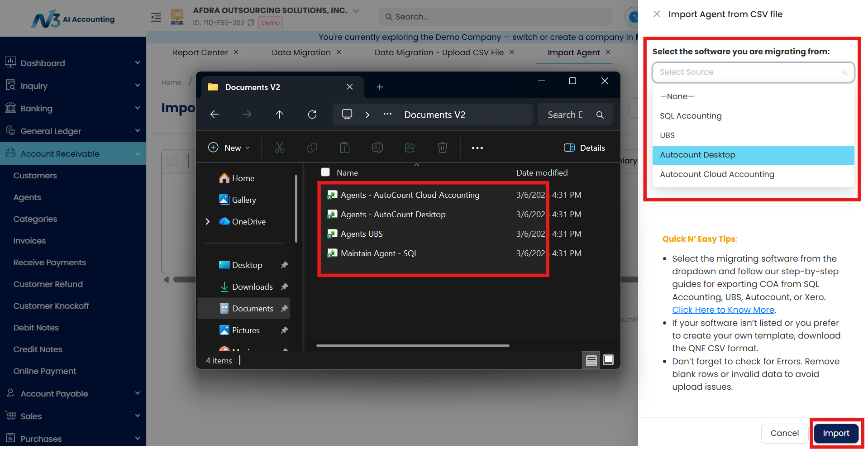868x449 pixels.
Task: Expand the Account Payable sidebar menu
Action: pyautogui.click(x=138, y=393)
